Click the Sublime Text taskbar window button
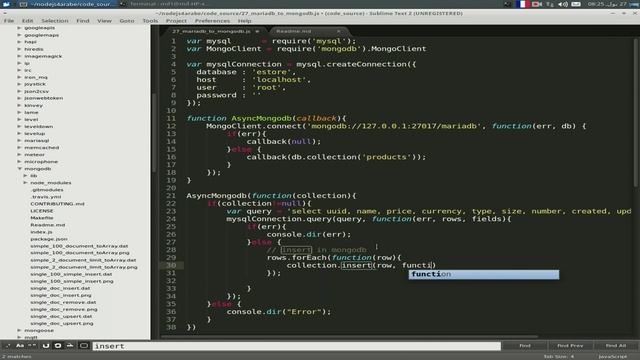The height and width of the screenshot is (360, 640). [x=68, y=4]
